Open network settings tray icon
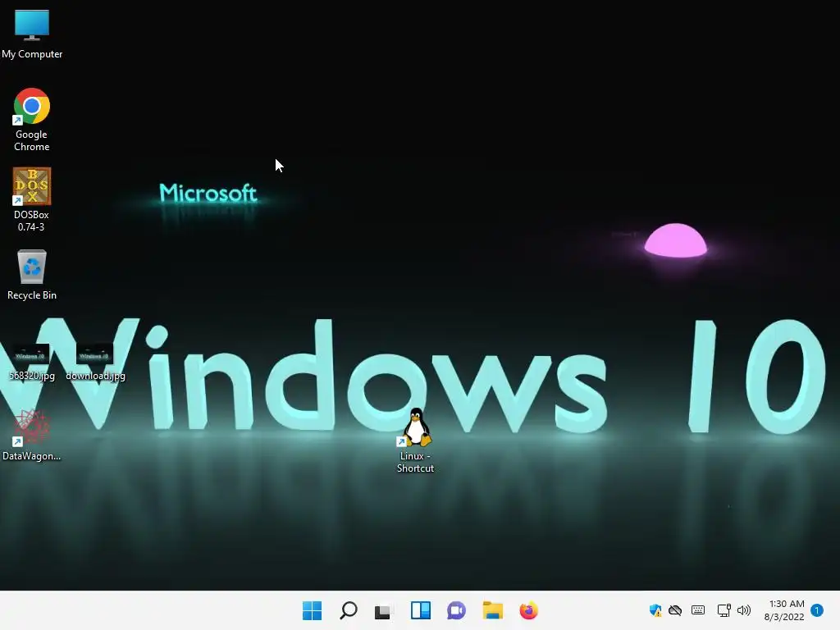Screen dimensions: 840x630 724,610
